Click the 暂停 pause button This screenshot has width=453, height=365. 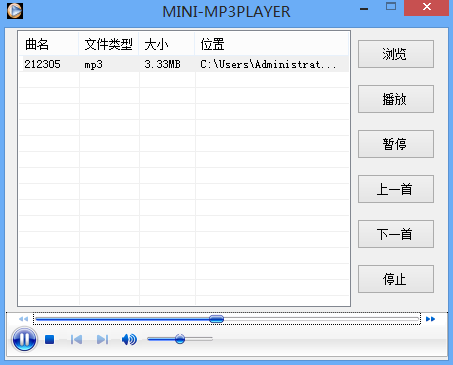coord(396,144)
